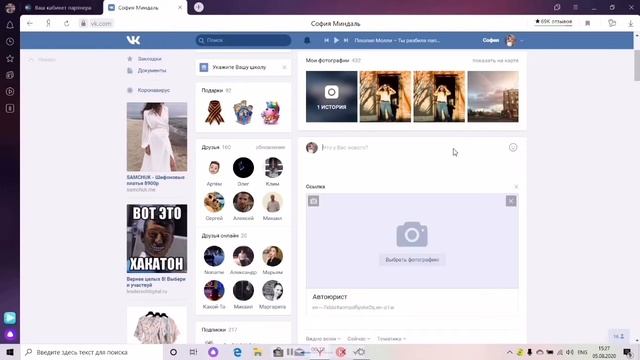Open Task View on taskbar
640x360 pixels.
click(x=193, y=352)
